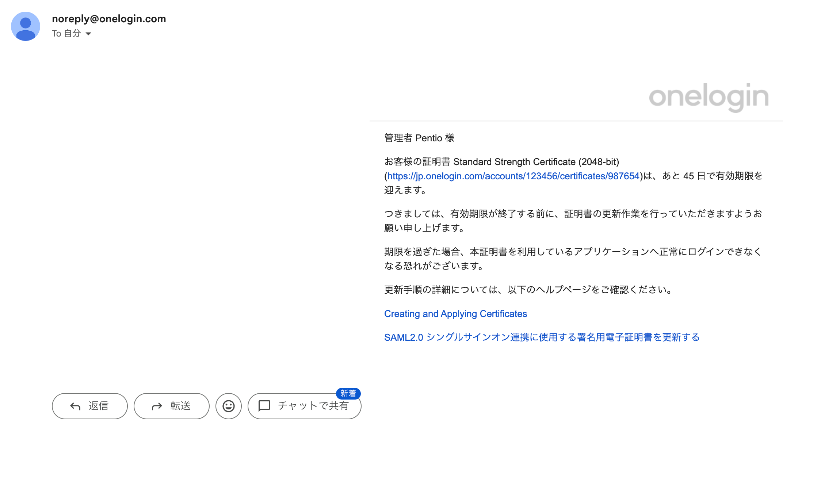This screenshot has width=840, height=504.
Task: Click the line 更新手順の詳細については
Action: coord(528,290)
